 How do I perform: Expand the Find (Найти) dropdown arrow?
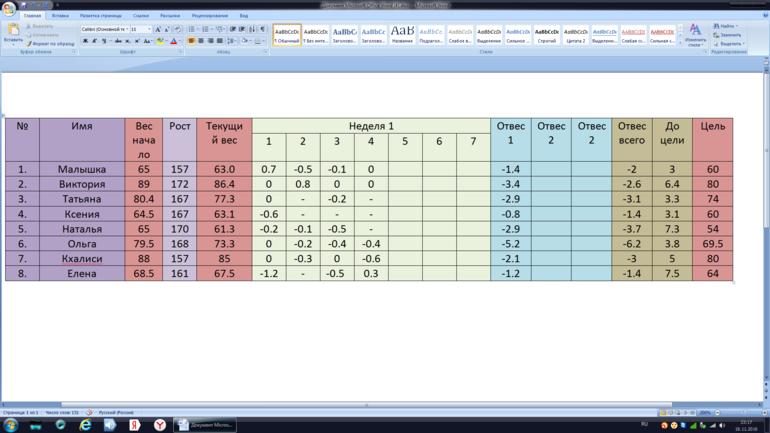point(739,27)
